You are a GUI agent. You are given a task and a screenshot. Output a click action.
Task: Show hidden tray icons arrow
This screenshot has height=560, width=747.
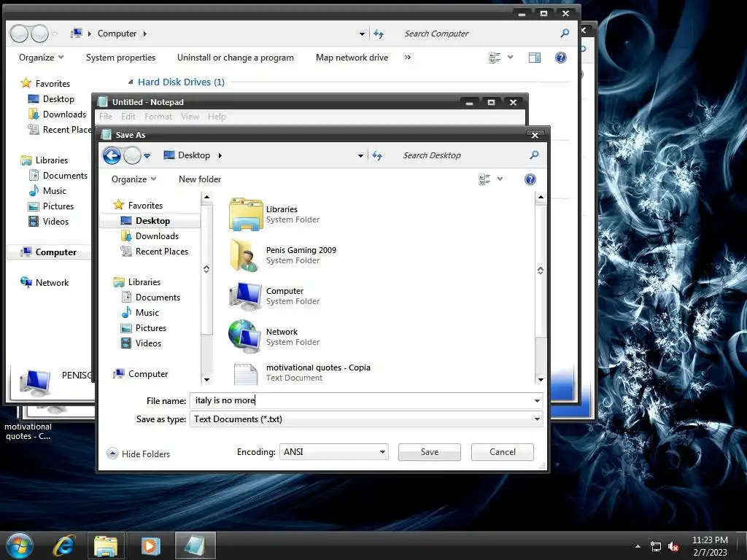click(x=638, y=546)
